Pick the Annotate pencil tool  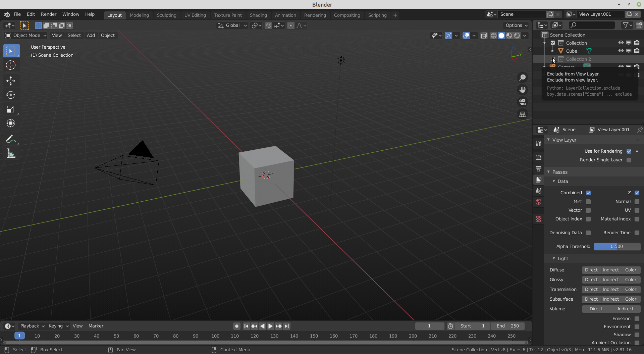click(11, 139)
